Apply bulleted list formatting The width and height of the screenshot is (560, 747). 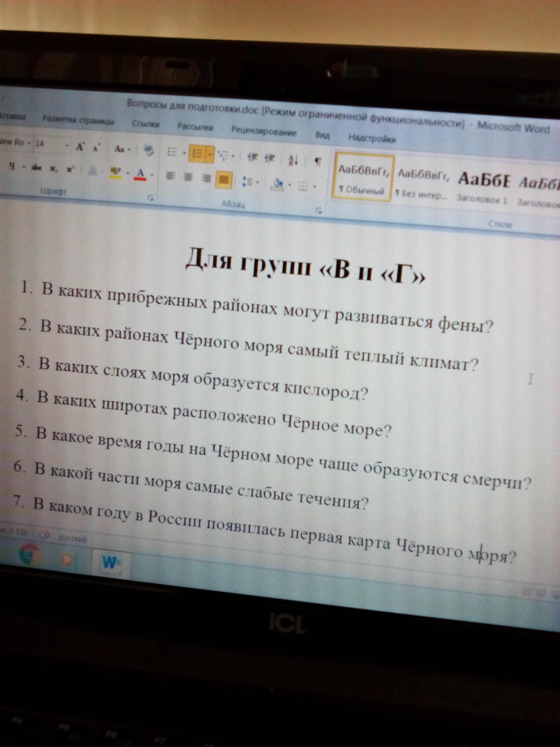[172, 152]
